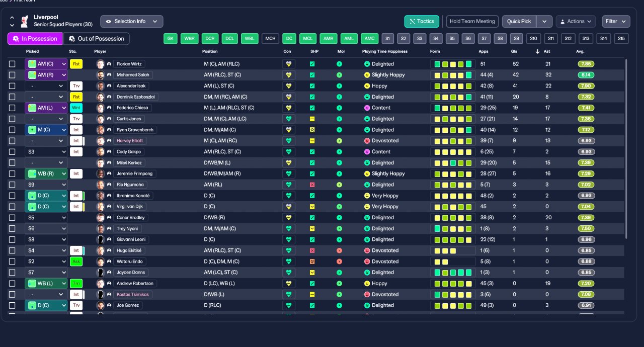
Task: Open the Actions dropdown menu
Action: pos(576,22)
